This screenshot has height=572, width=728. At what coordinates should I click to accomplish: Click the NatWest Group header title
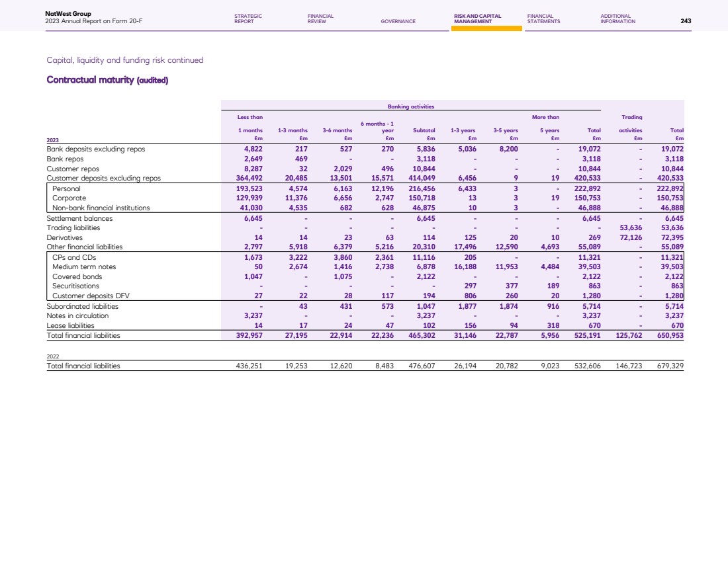tap(68, 13)
